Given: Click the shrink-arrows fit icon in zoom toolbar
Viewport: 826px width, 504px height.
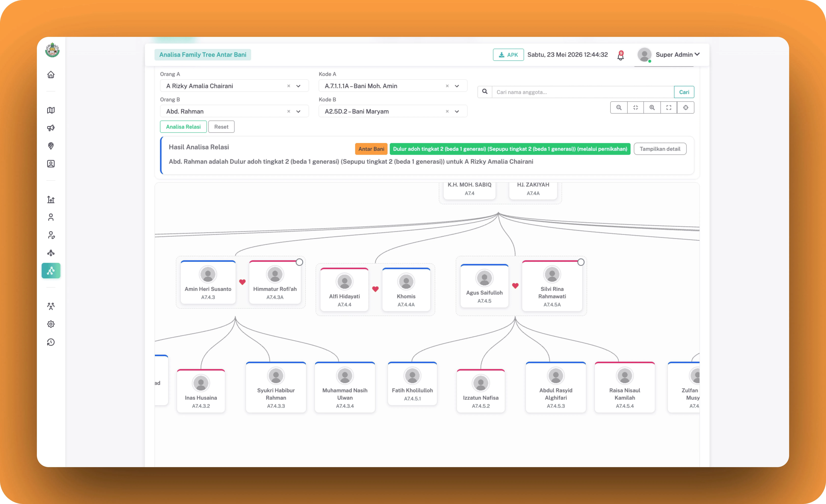Looking at the screenshot, I should 636,108.
